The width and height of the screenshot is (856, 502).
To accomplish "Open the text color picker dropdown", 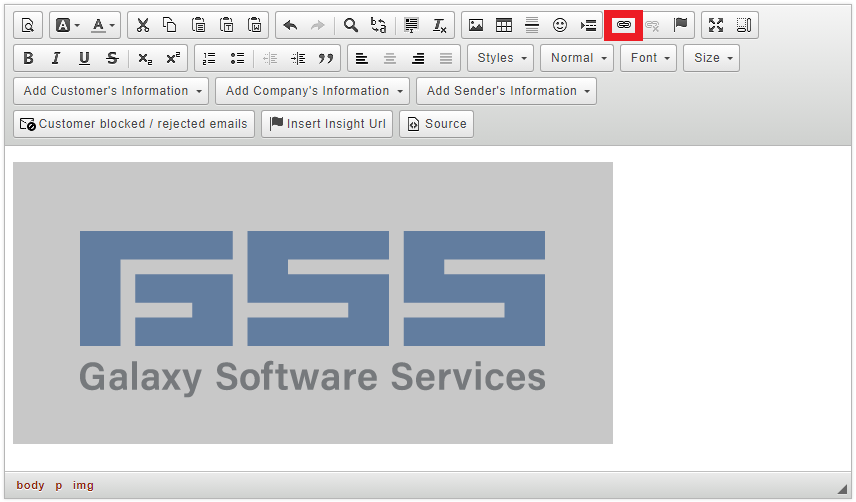I will (103, 25).
